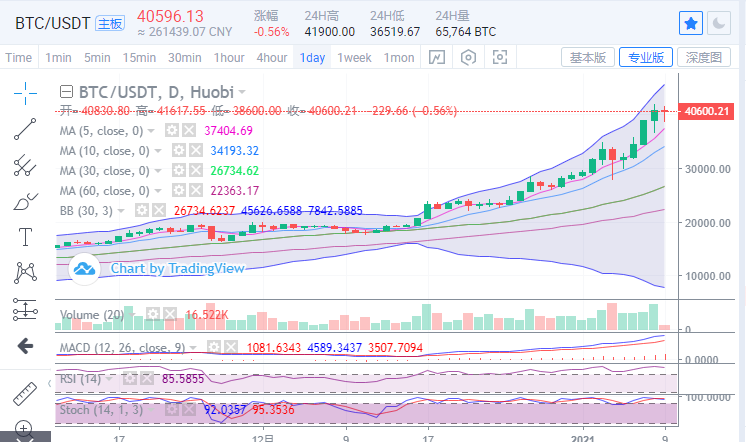
Task: Click the zoom in magnifier tool
Action: (x=24, y=428)
